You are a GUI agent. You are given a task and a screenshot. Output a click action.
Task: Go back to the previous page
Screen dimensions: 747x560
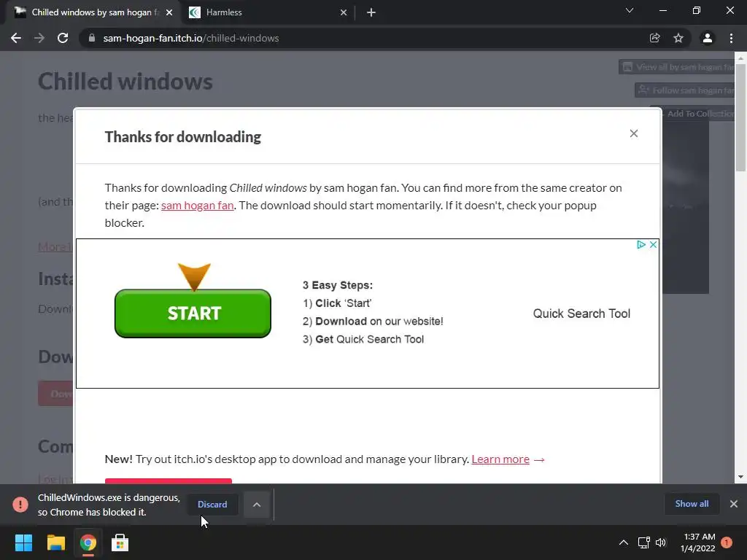(x=16, y=38)
